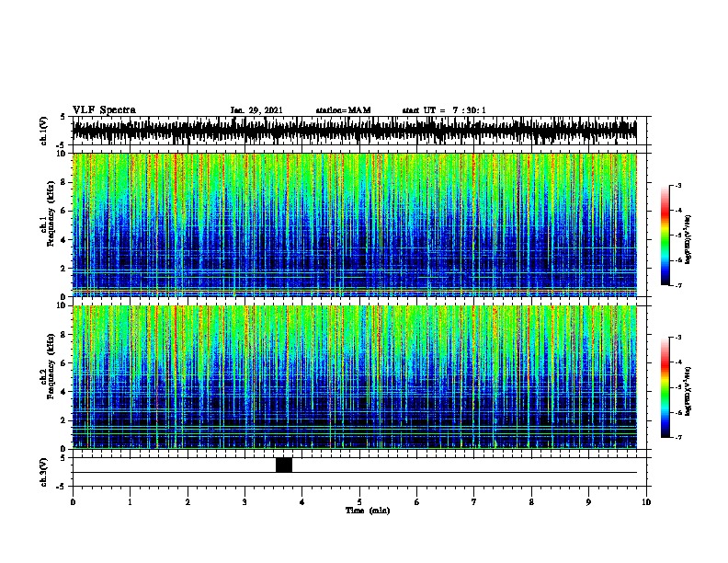The width and height of the screenshot is (728, 563).
Task: Click inside the ch.2 spectrogram panel
Action: 355,377
